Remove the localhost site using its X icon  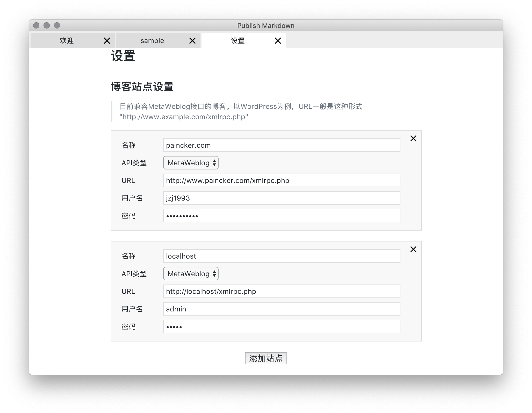[413, 249]
